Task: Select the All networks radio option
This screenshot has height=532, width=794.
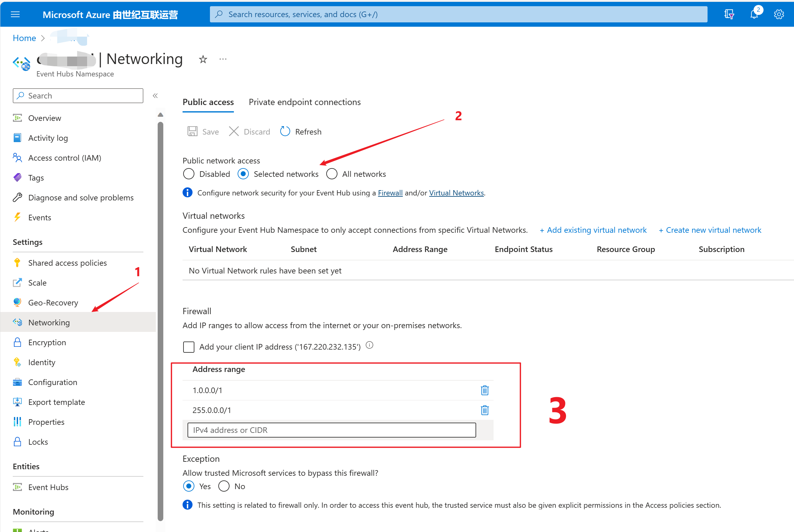Action: coord(332,174)
